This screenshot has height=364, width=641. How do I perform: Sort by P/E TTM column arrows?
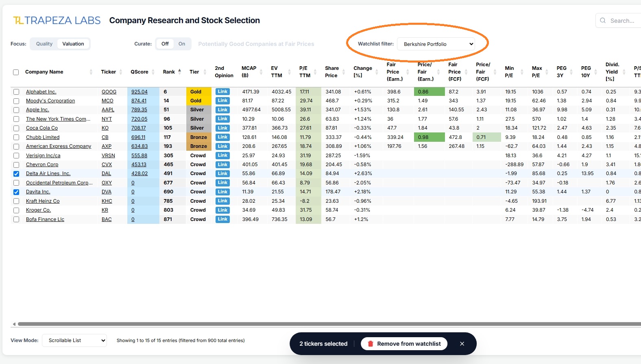pos(315,72)
